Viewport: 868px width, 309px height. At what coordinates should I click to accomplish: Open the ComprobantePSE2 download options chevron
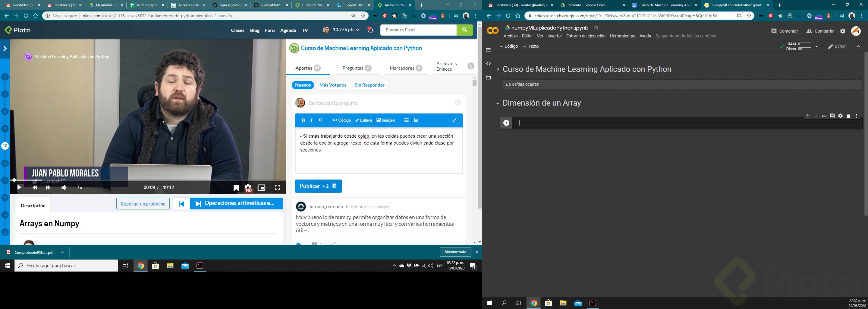(x=62, y=252)
